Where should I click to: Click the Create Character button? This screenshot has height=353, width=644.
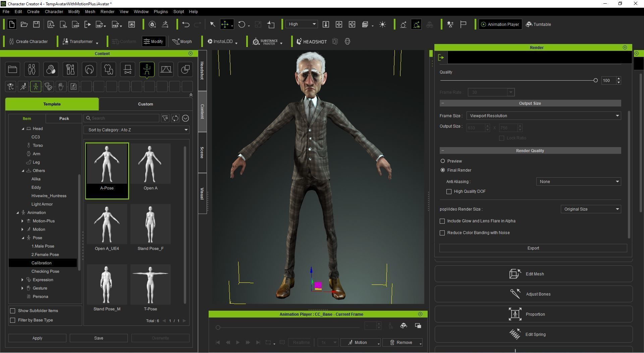(29, 42)
